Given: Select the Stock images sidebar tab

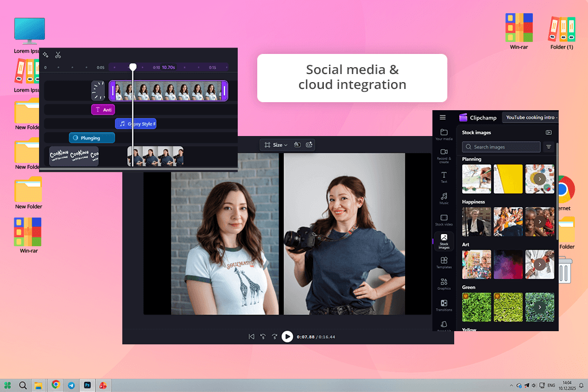Looking at the screenshot, I should [444, 241].
